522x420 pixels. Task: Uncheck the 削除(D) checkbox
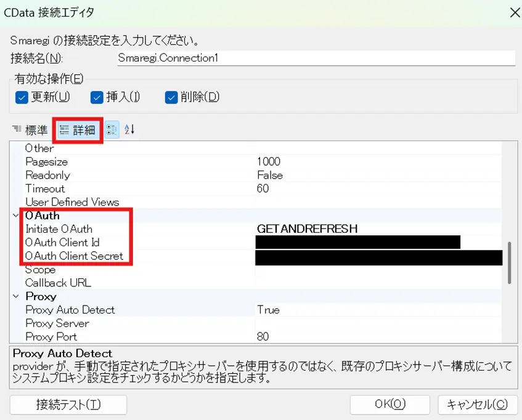click(x=171, y=98)
